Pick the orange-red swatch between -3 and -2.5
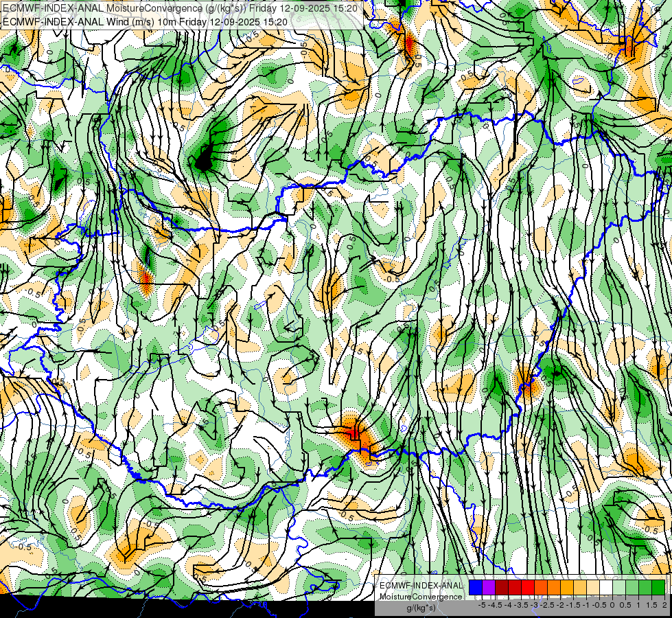The image size is (672, 618). (x=541, y=588)
